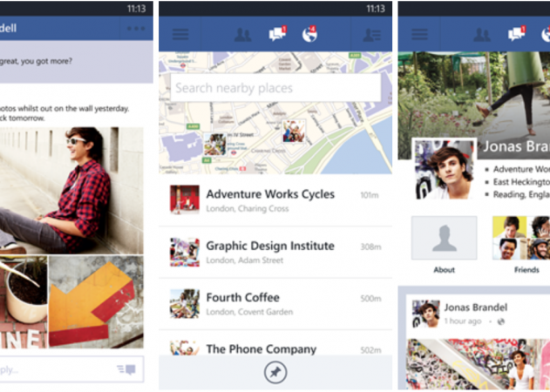Tap friend requests icon in middle screen
Image resolution: width=550 pixels, height=392 pixels.
[x=242, y=35]
